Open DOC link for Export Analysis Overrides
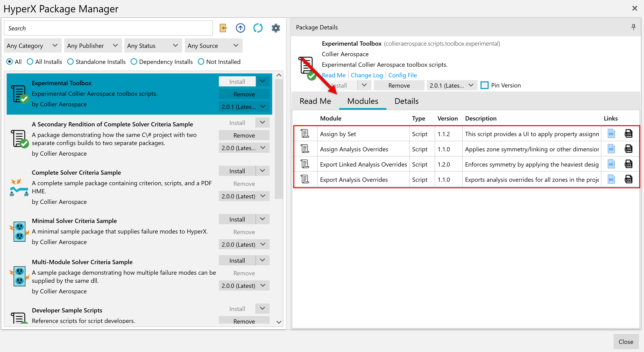 pyautogui.click(x=611, y=179)
